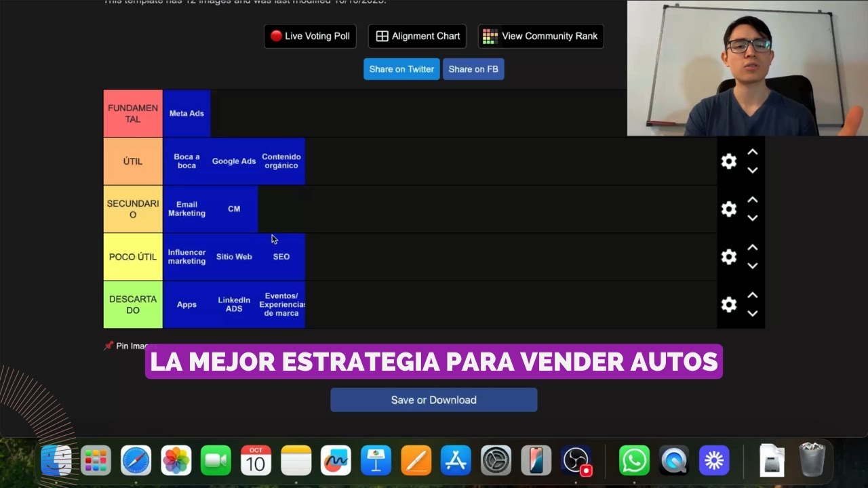Image resolution: width=868 pixels, height=488 pixels.
Task: Launch Freeform from the Dock
Action: tap(336, 461)
